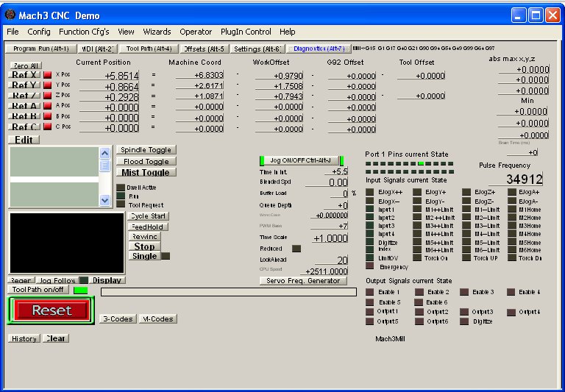Toggle Jog Follow mode
This screenshot has width=565, height=392.
point(57,280)
